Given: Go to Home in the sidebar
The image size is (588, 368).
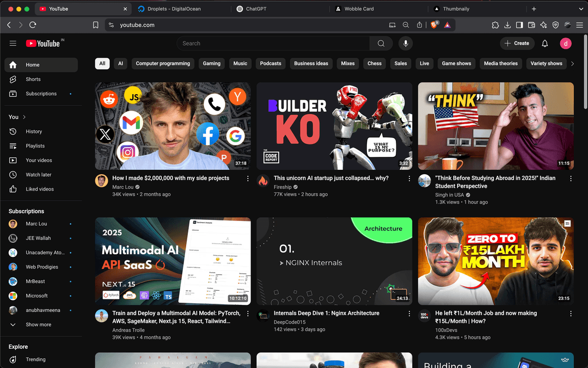Looking at the screenshot, I should point(41,65).
